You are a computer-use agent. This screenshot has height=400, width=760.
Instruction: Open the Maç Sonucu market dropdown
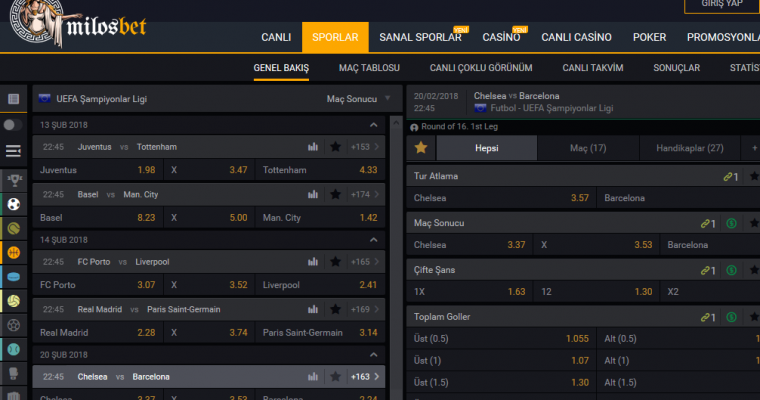click(358, 99)
